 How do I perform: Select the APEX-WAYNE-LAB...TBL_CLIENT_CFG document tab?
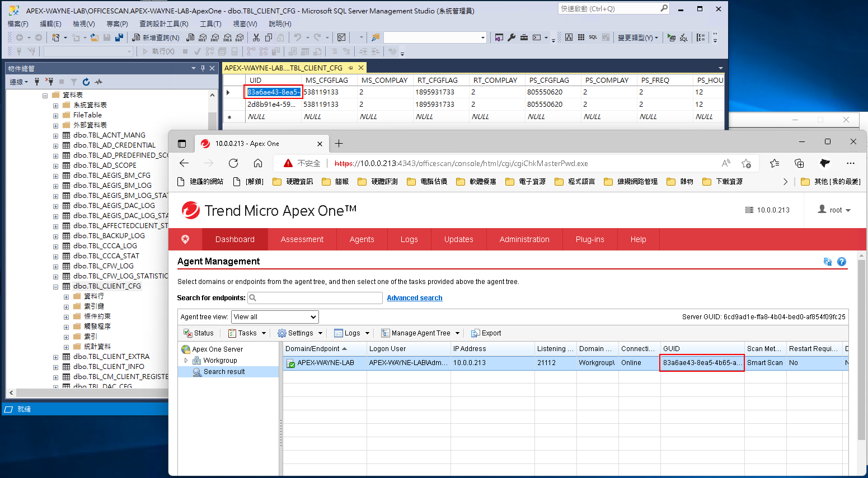click(283, 68)
